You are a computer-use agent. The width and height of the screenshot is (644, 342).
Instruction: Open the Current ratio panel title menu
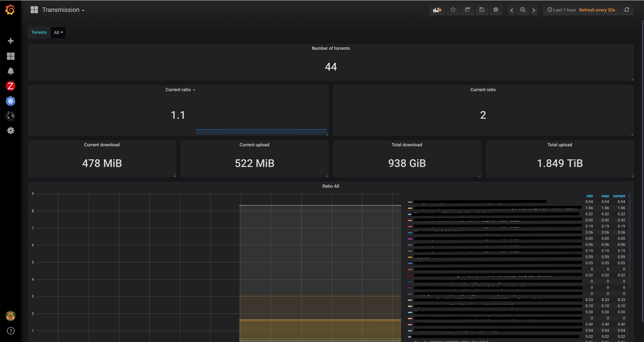click(180, 90)
